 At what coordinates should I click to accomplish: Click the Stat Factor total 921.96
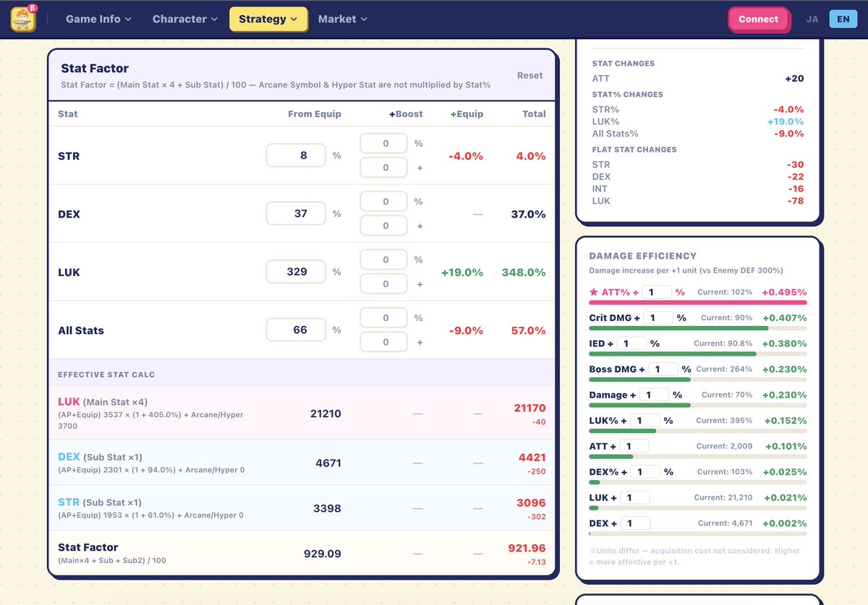coord(527,548)
